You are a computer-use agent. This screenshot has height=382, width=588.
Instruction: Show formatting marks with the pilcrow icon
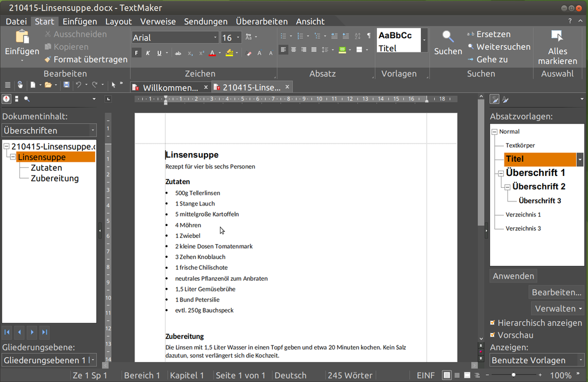point(369,36)
